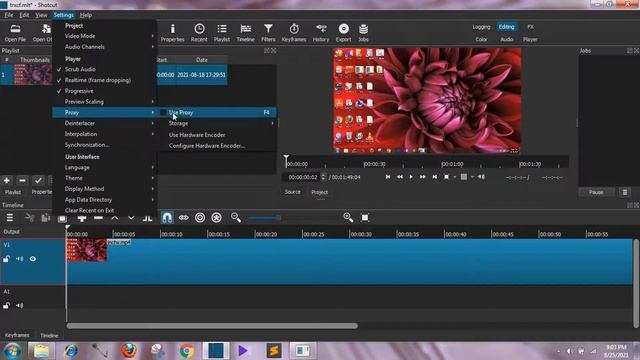
Task: Click the Overwrite down-arrow icon
Action: 131,218
